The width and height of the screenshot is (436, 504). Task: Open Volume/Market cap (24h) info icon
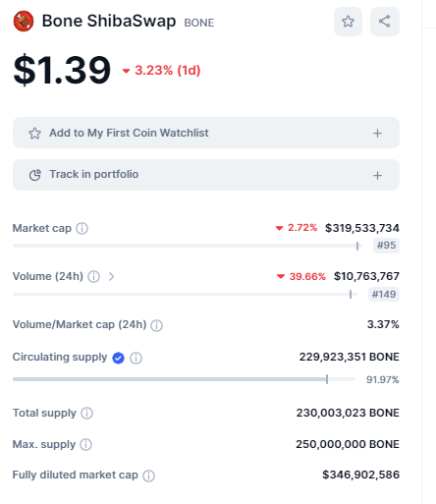[x=156, y=325]
